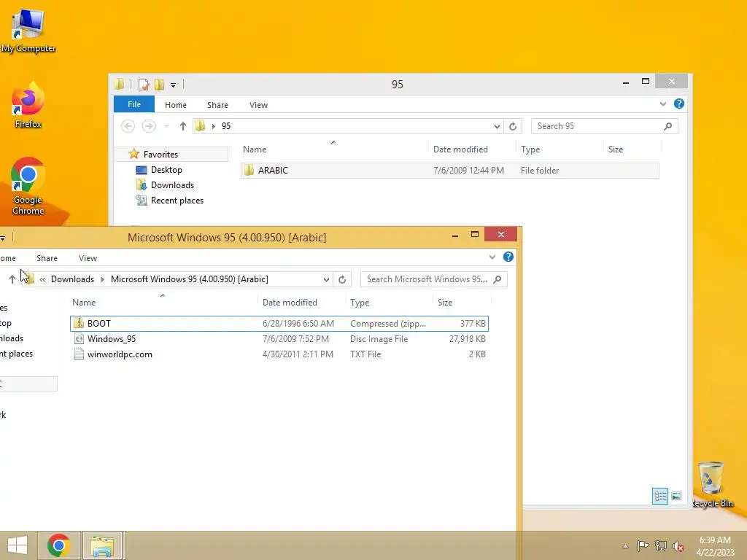Click Properties icon in 95 window quick toolbar
Viewport: 747px width, 560px height.
[144, 85]
